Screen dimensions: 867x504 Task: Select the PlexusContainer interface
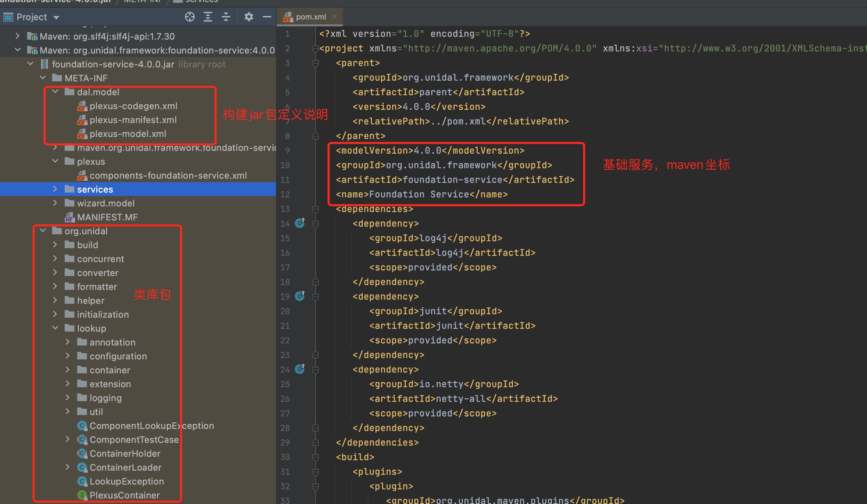(x=124, y=495)
